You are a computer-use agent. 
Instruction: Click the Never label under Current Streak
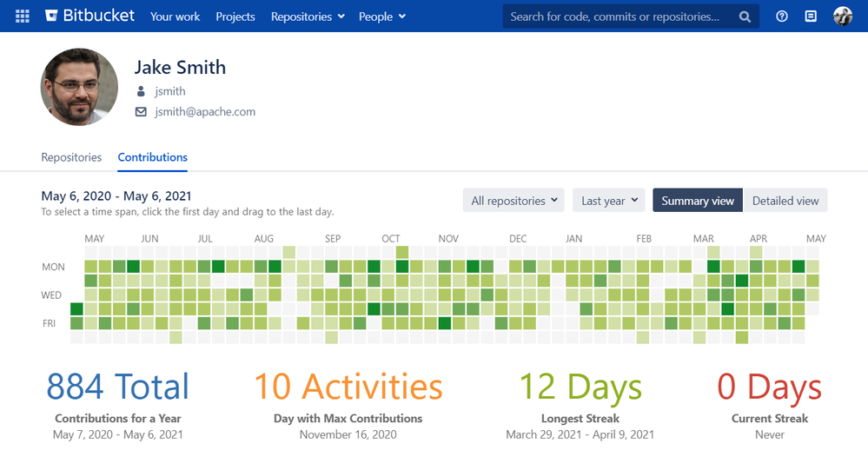point(770,434)
